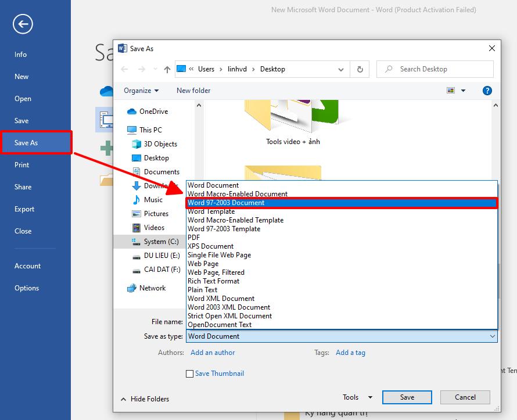Select 3D Objects in the navigation pane
Viewport: 517px width, 420px height.
[x=155, y=144]
